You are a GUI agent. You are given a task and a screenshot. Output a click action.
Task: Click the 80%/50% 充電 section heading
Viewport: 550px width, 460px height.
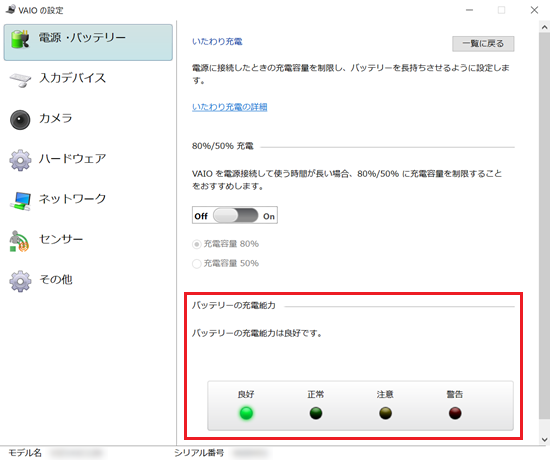[223, 146]
